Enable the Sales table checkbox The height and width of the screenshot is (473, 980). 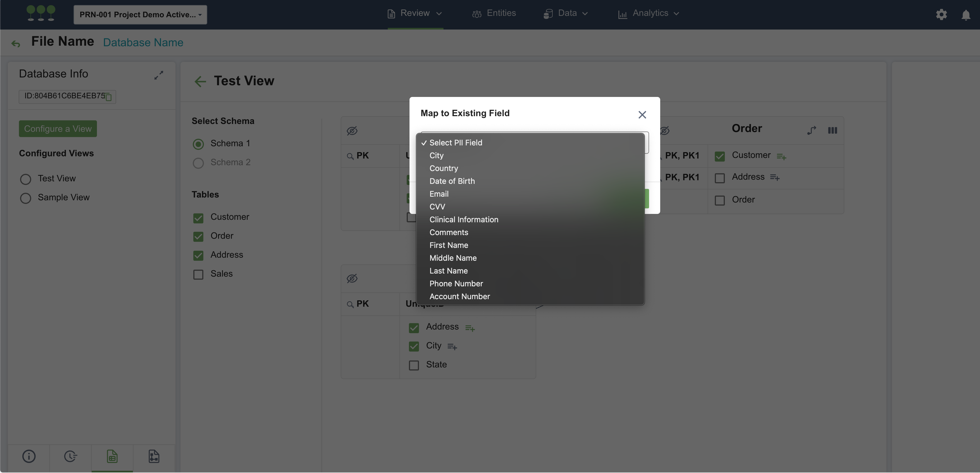198,274
